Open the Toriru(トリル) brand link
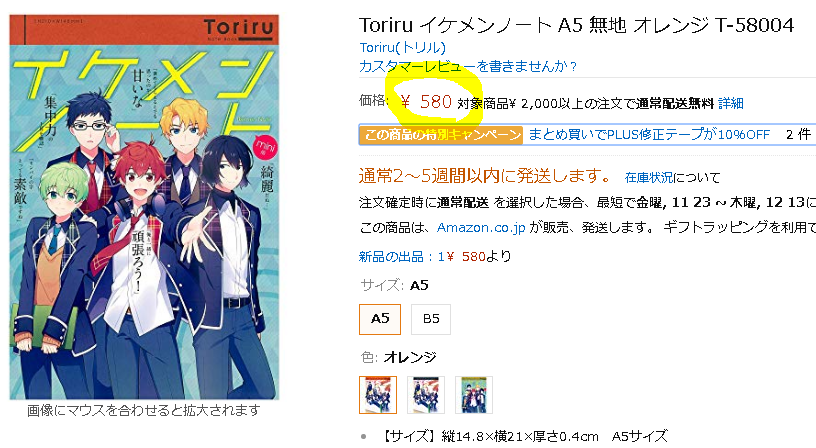This screenshot has width=816, height=448. click(402, 47)
